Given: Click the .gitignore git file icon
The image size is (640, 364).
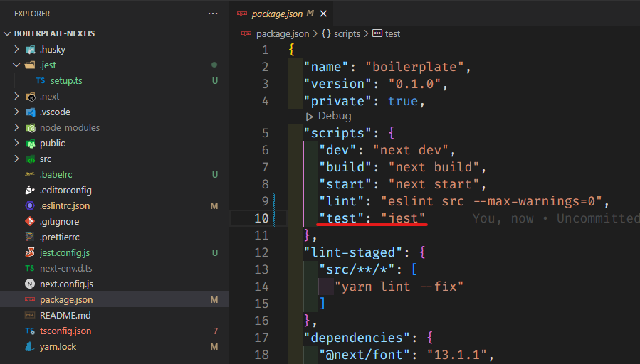Looking at the screenshot, I should coord(30,222).
